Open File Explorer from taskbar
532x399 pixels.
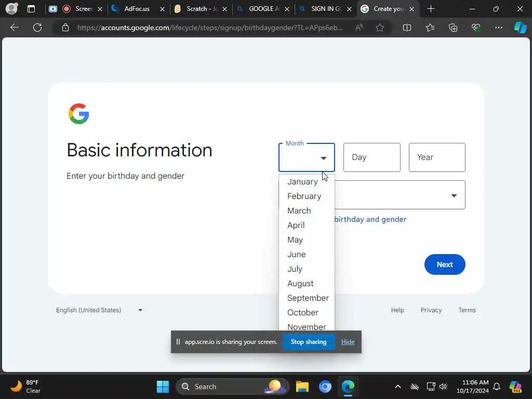[x=302, y=387]
